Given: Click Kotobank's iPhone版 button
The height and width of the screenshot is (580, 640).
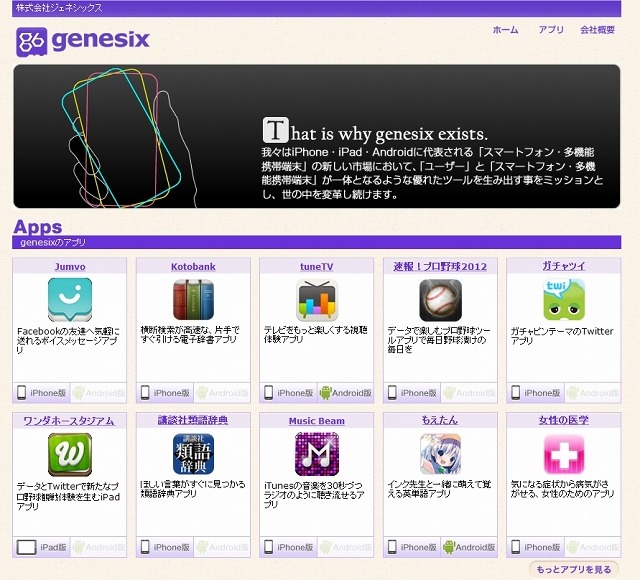Looking at the screenshot, I should [165, 393].
